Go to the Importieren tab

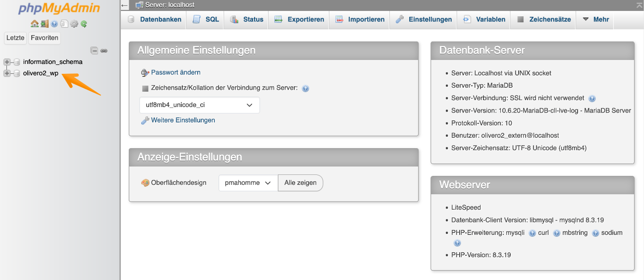tap(360, 19)
